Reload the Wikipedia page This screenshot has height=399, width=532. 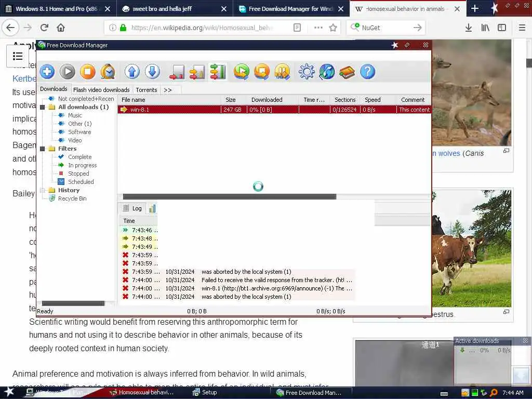[x=44, y=28]
